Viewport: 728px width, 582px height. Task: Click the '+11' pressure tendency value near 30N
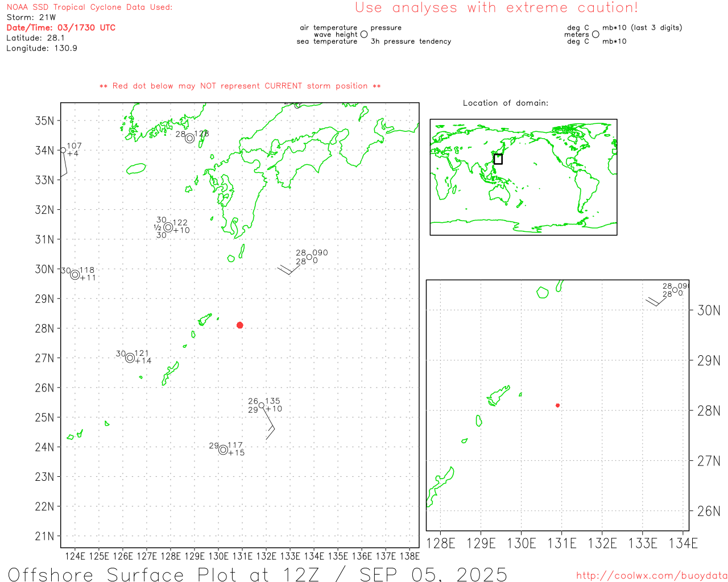click(x=88, y=278)
